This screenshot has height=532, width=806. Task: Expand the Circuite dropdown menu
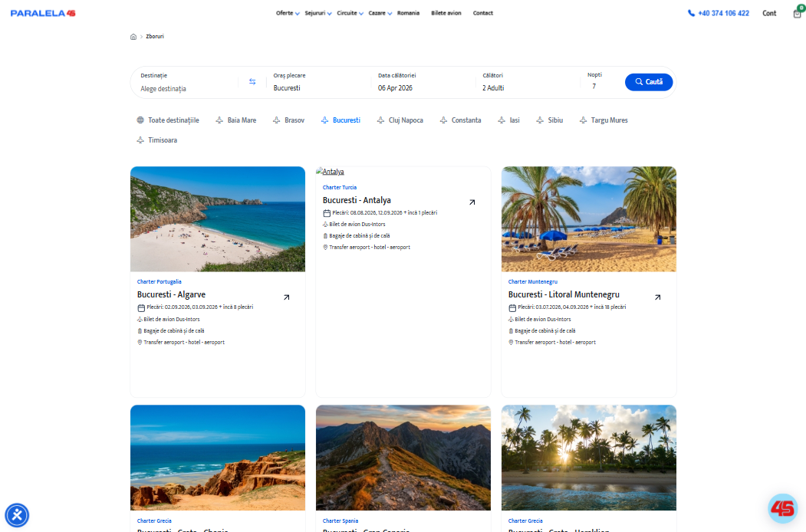click(350, 13)
